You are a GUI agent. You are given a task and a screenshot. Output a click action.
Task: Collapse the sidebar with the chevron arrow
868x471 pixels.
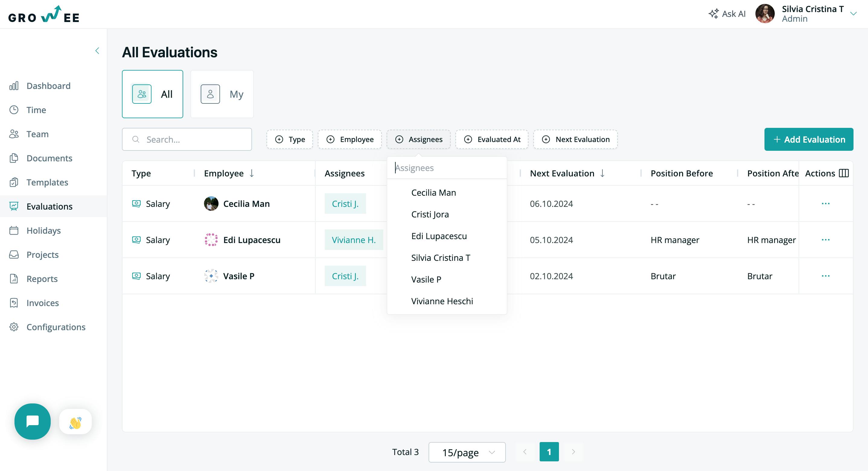click(x=97, y=51)
